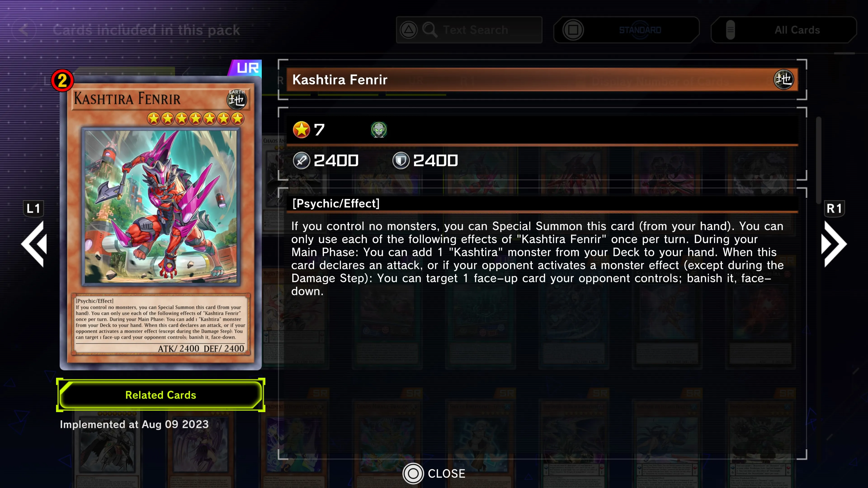The width and height of the screenshot is (868, 488).
Task: Open the Related Cards button
Action: (161, 395)
